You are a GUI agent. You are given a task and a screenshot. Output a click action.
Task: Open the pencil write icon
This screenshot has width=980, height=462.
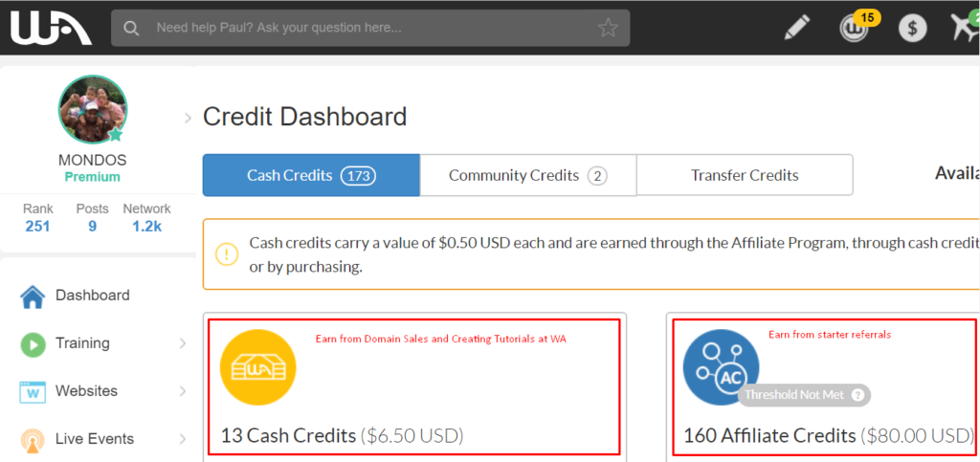796,28
